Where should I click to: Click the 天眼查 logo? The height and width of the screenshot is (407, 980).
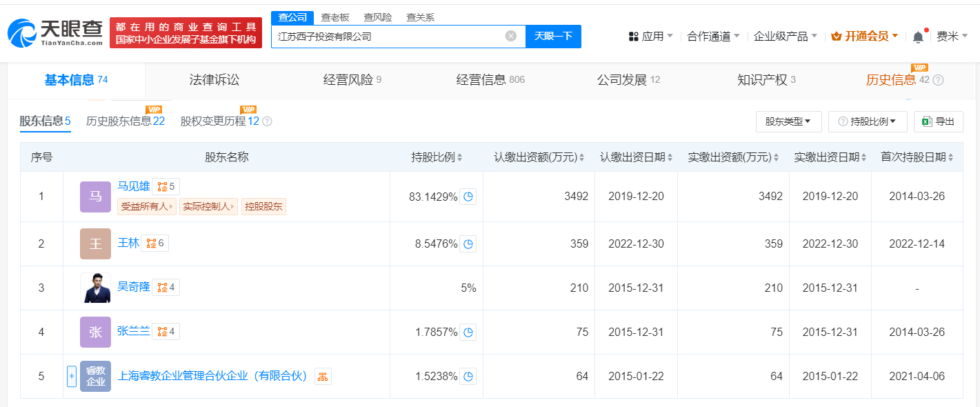pyautogui.click(x=55, y=32)
